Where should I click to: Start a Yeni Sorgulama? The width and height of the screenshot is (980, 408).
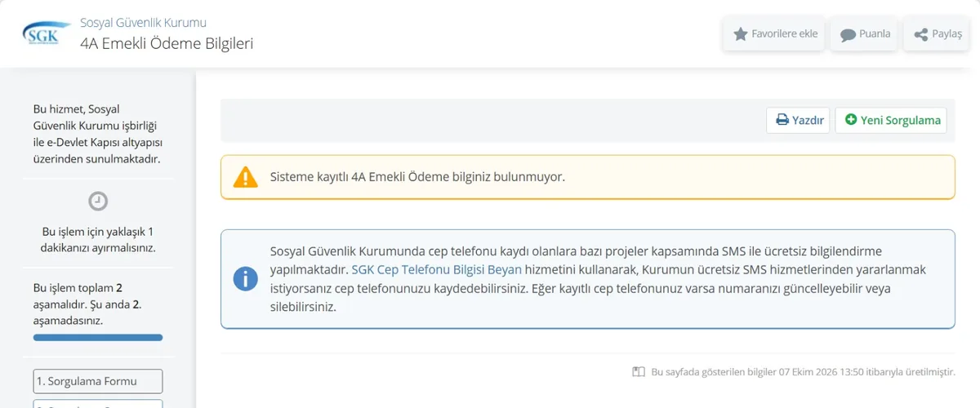point(891,120)
